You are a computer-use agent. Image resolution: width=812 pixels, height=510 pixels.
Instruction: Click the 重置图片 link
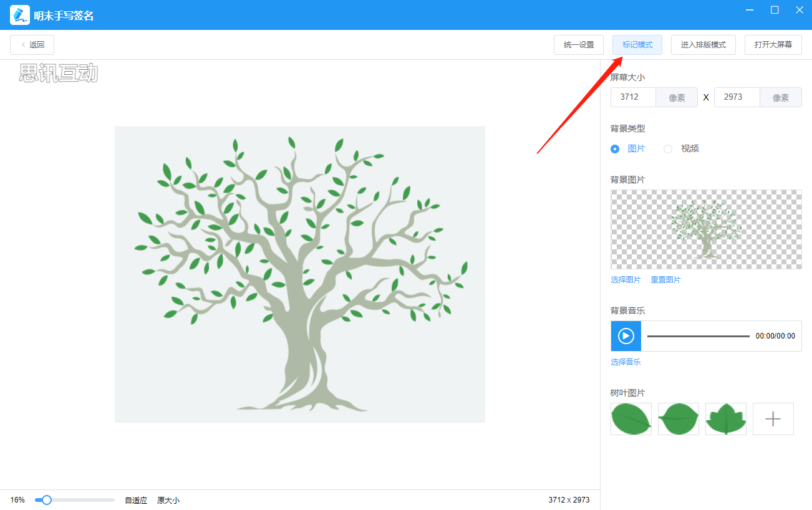[665, 280]
